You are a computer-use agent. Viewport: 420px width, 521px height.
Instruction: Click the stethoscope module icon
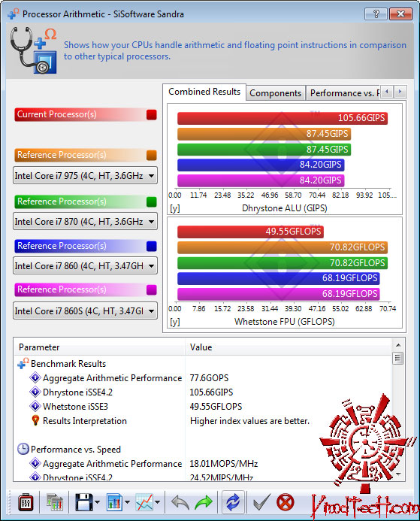pyautogui.click(x=33, y=50)
